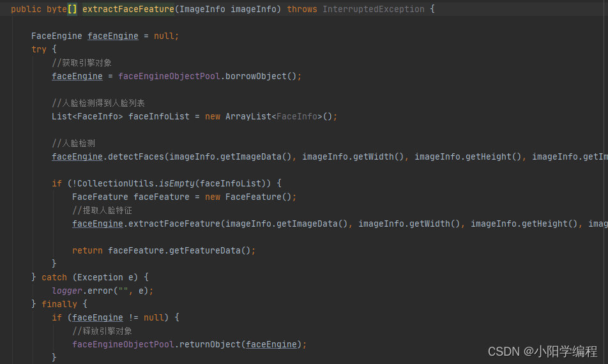Viewport: 608px width, 364px height.
Task: Click the InterruptedException in throws clause
Action: 374,9
